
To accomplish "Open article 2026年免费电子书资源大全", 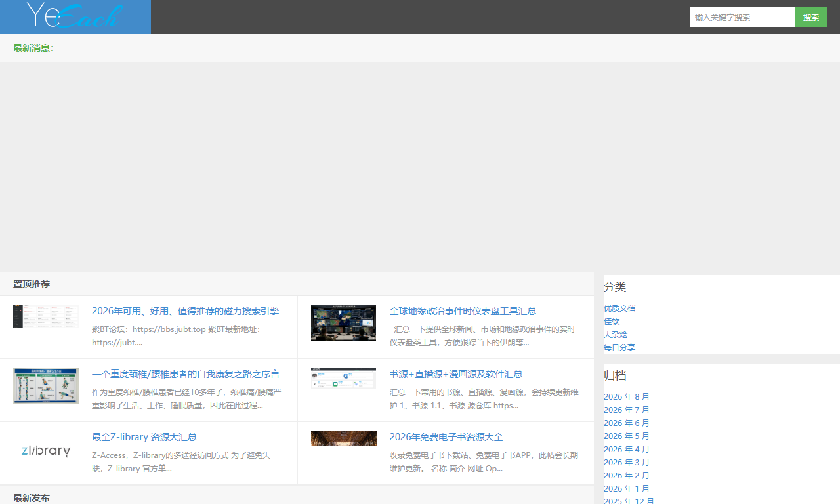I will tap(446, 437).
